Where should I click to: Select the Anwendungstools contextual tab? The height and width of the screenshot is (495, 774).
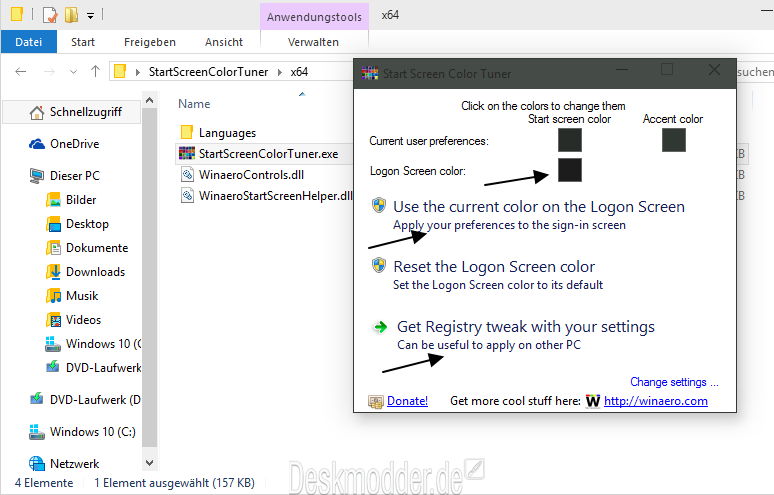click(x=314, y=17)
